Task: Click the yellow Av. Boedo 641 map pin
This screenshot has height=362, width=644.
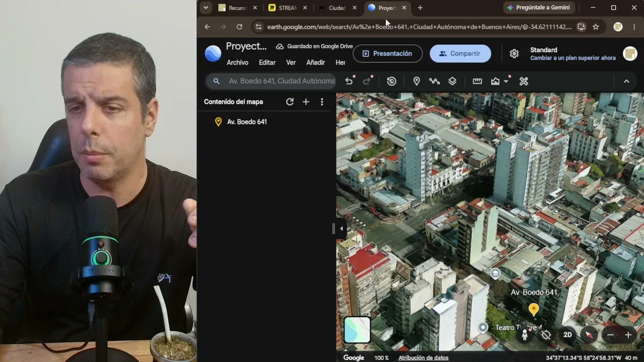Action: [x=534, y=309]
